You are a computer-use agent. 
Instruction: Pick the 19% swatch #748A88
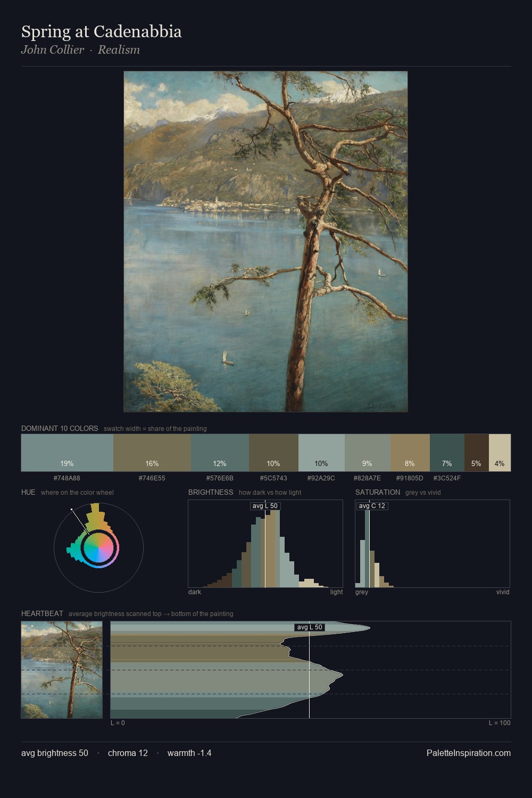[x=67, y=453]
